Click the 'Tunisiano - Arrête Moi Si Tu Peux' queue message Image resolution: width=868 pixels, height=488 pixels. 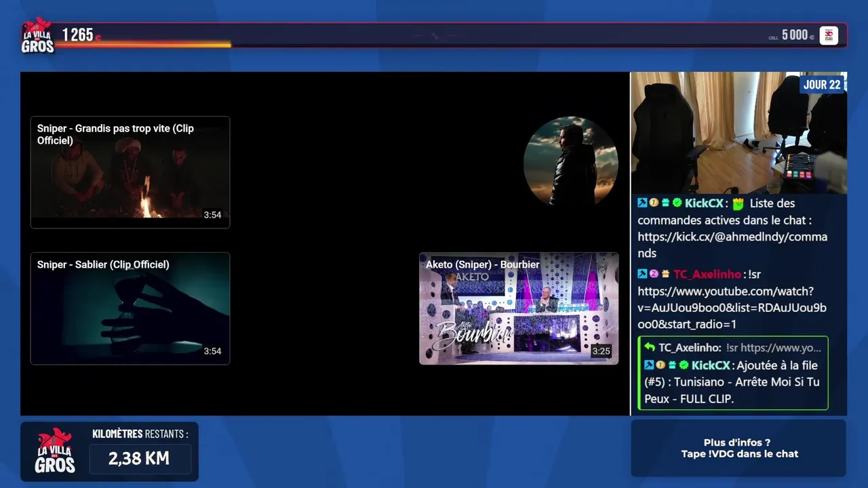tap(732, 382)
